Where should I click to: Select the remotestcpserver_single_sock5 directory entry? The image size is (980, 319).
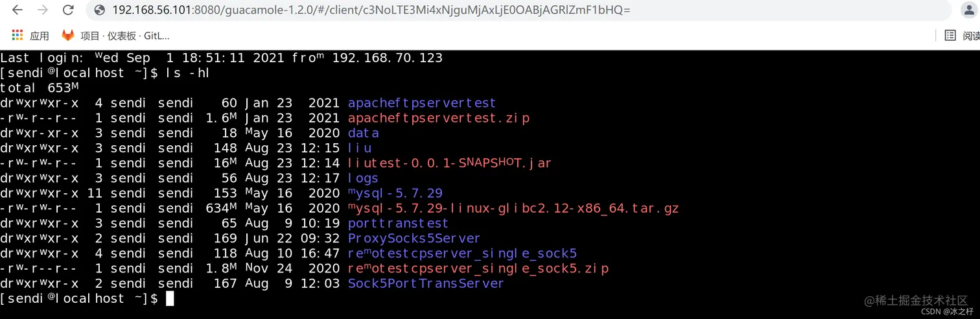click(462, 254)
